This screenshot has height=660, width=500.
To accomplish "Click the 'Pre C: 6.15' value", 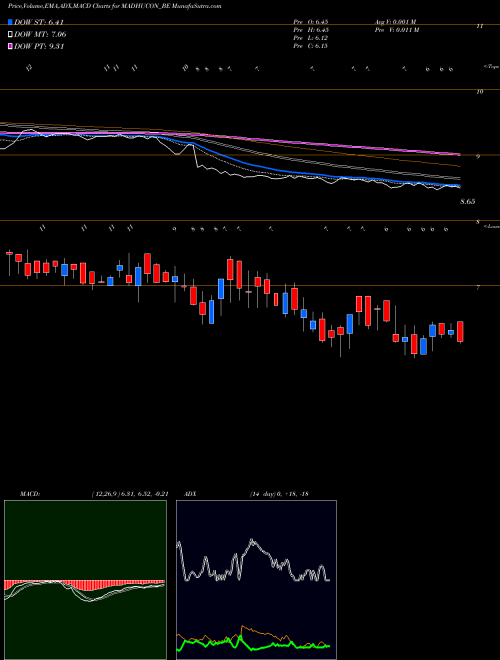I will [311, 46].
